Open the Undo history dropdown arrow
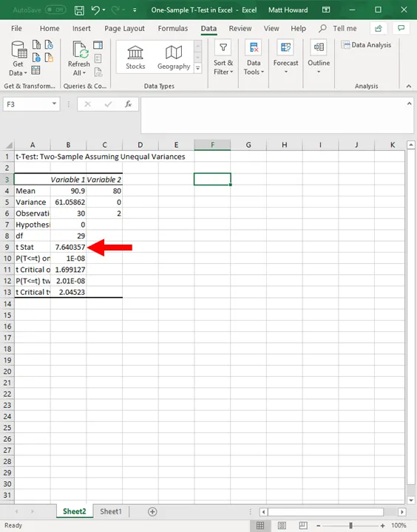 click(x=104, y=10)
